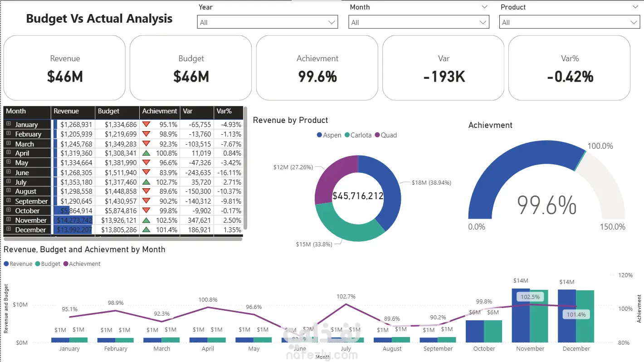Expand the January row in the table

(x=9, y=124)
